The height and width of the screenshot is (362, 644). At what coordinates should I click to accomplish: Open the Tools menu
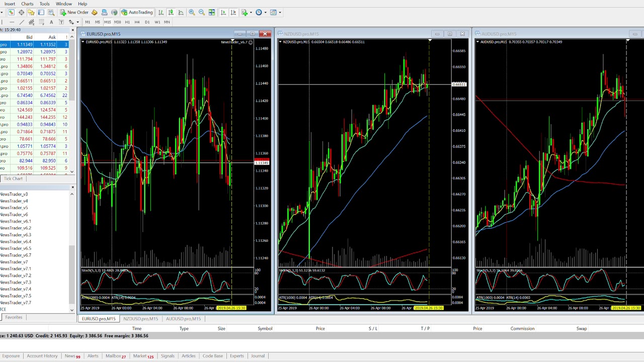[x=44, y=4]
